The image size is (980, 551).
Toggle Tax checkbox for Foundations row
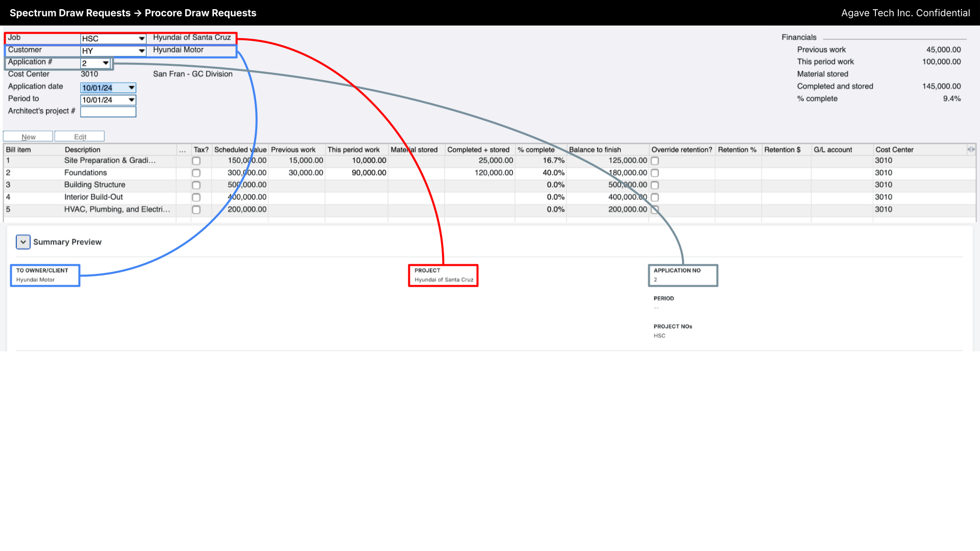pos(196,173)
